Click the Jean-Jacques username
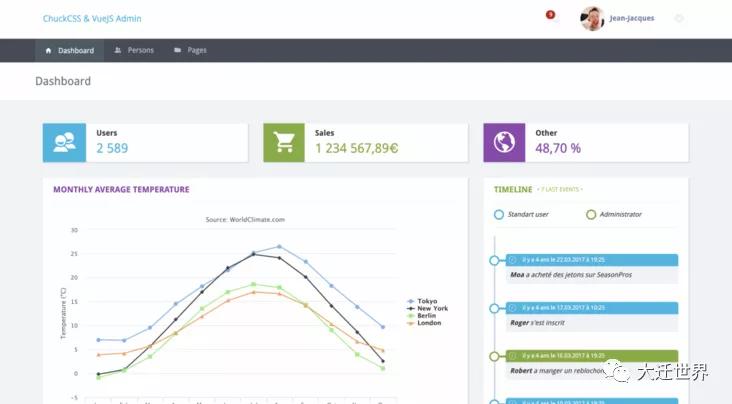This screenshot has width=732, height=404. tap(632, 18)
